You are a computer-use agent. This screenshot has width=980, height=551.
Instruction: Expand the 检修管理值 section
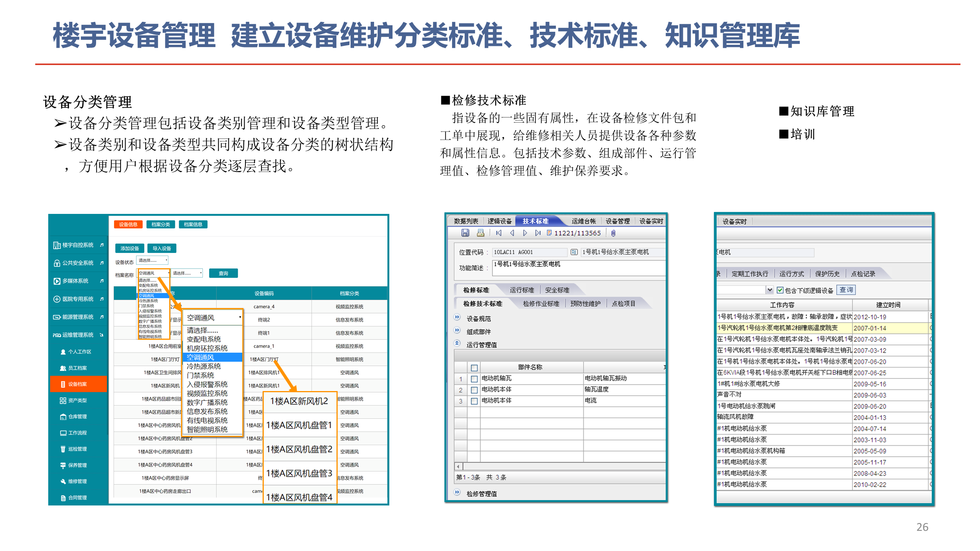tap(457, 492)
